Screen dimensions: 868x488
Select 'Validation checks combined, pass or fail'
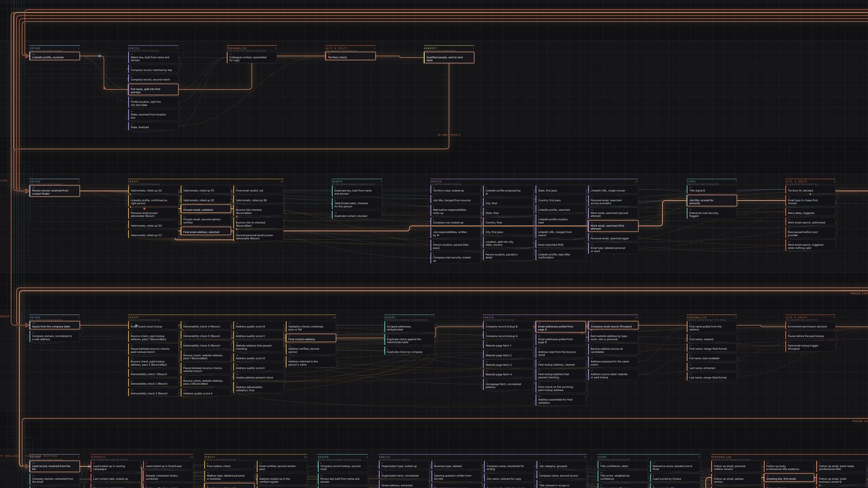click(x=311, y=328)
